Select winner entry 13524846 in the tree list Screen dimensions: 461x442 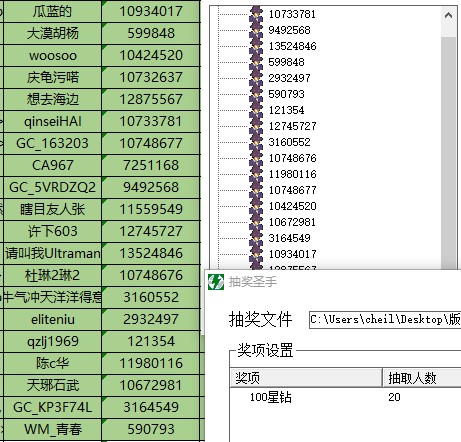292,46
